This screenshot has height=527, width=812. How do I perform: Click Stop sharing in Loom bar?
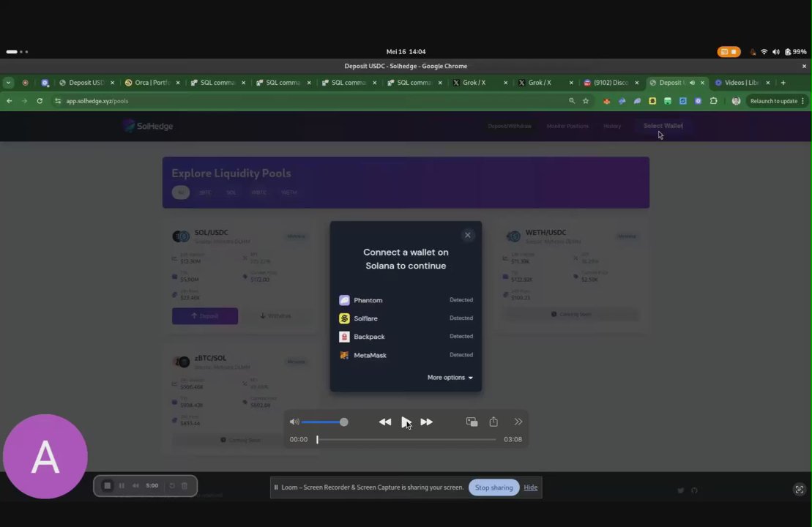(493, 487)
